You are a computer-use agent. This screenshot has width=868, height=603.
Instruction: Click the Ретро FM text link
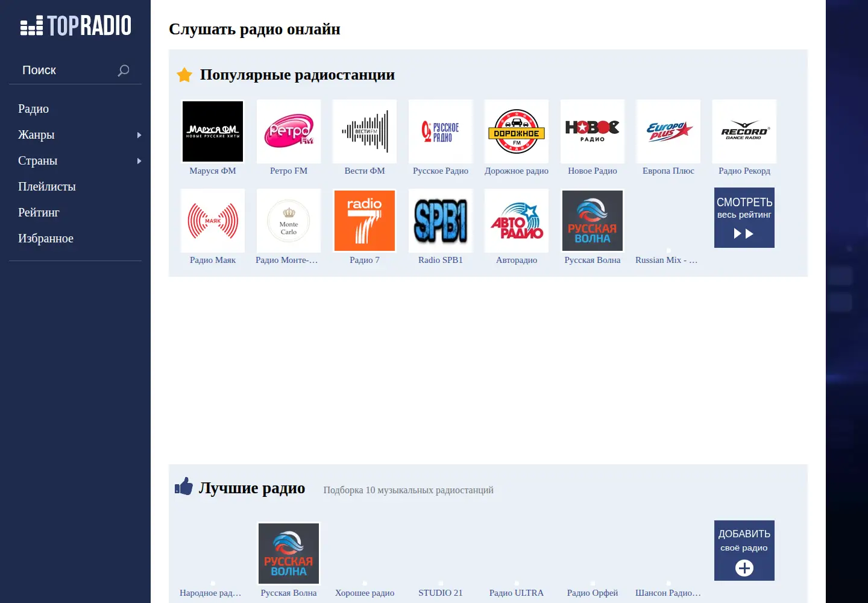click(289, 171)
